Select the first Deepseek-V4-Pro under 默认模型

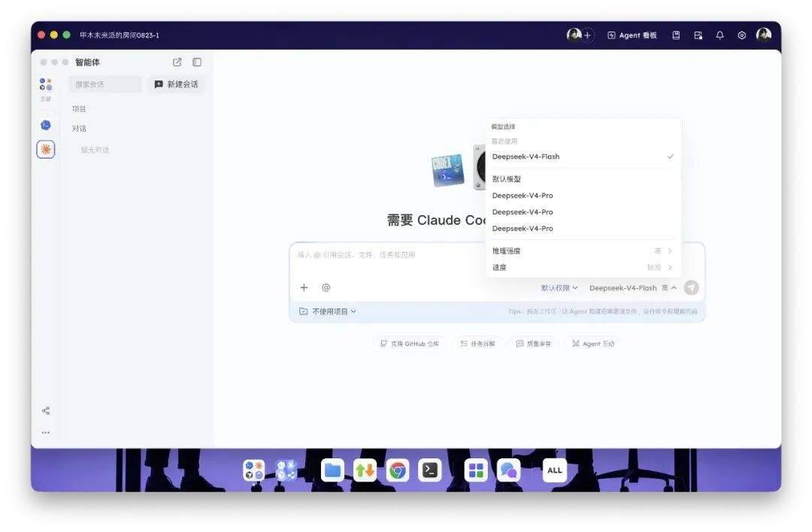(x=583, y=196)
